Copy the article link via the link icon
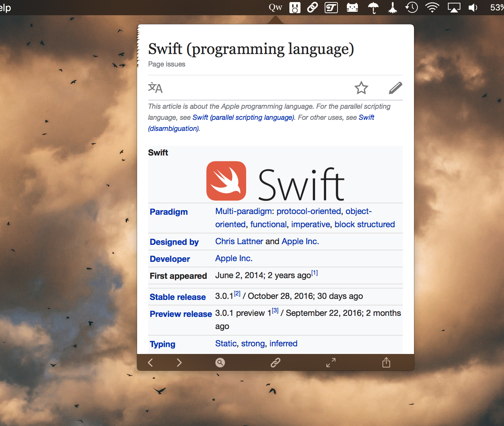The height and width of the screenshot is (426, 504). 275,362
